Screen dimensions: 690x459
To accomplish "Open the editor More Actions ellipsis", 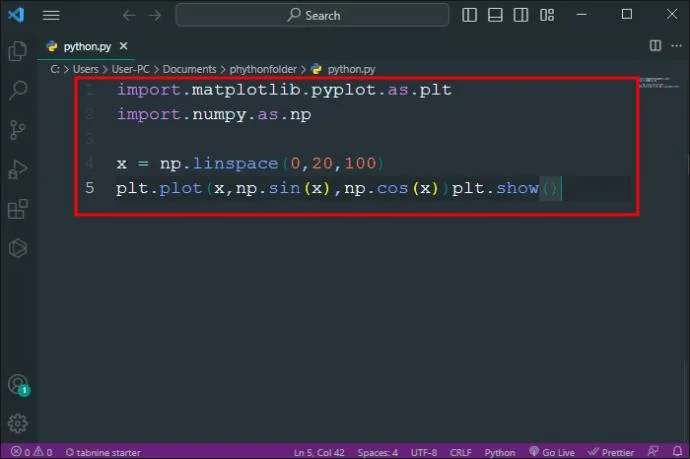I will point(676,45).
